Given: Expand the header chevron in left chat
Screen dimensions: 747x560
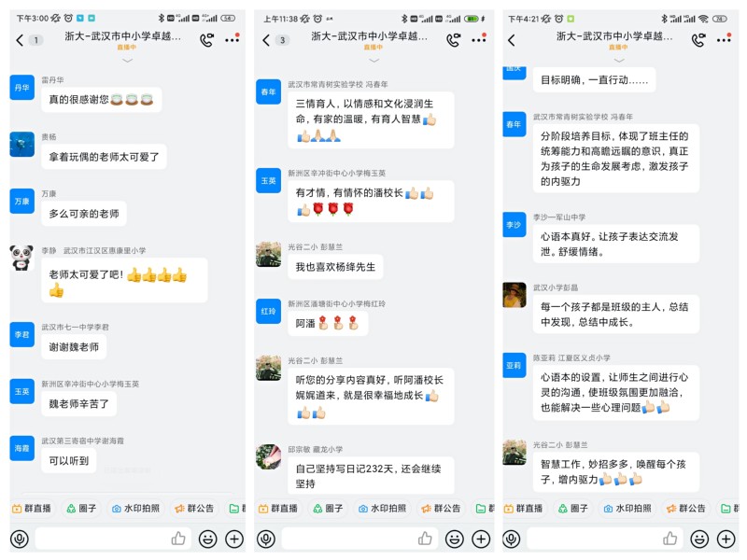Looking at the screenshot, I should click(127, 61).
